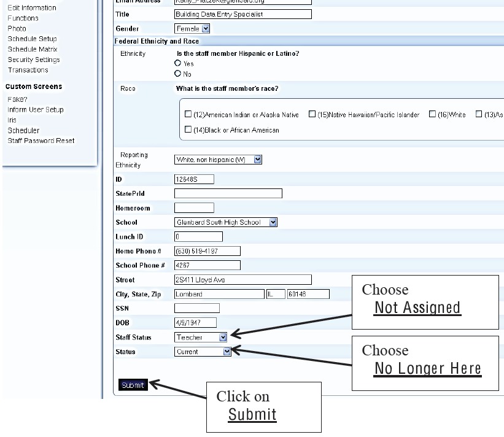Check Native Hawaiian/Pacific Islander box
Image resolution: width=504 pixels, height=437 pixels.
click(x=312, y=115)
